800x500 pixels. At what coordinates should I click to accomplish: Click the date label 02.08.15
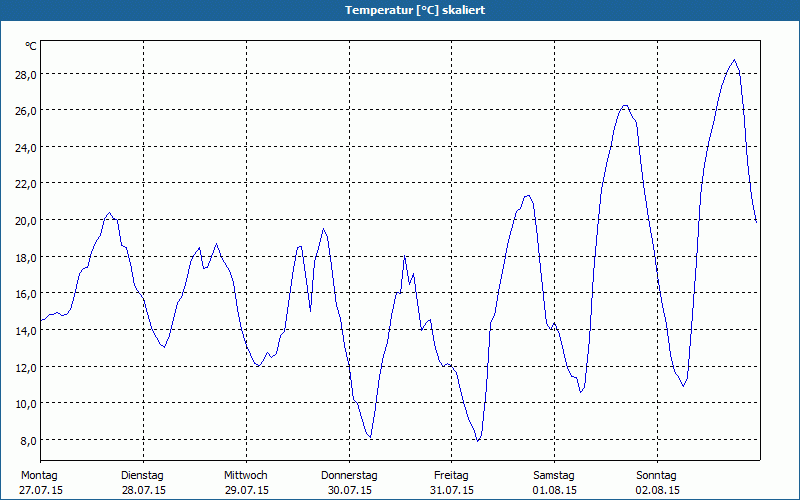point(656,490)
